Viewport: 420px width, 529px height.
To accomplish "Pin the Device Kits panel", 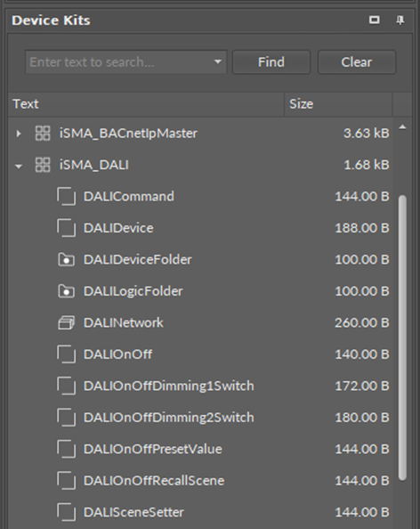I will (x=400, y=20).
